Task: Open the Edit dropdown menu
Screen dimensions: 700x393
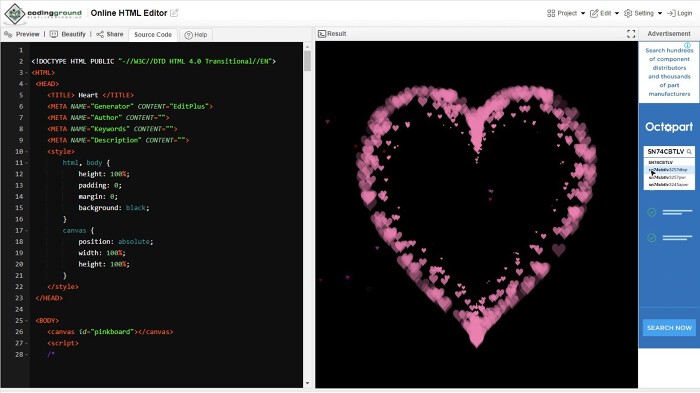Action: click(x=604, y=13)
